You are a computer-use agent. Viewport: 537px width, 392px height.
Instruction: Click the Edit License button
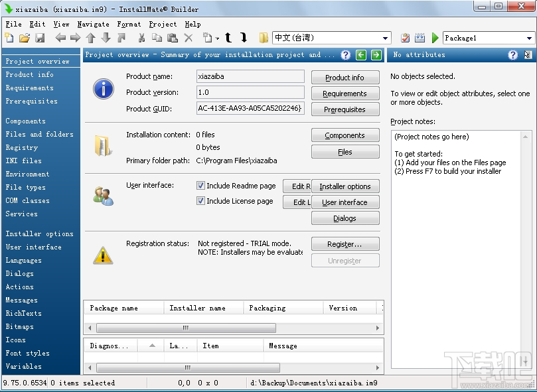pyautogui.click(x=297, y=202)
